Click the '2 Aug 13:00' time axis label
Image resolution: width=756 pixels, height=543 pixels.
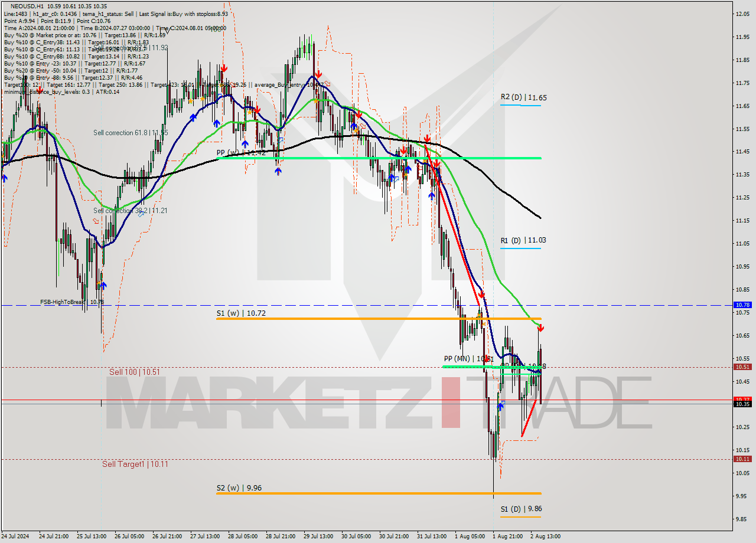[x=545, y=537]
